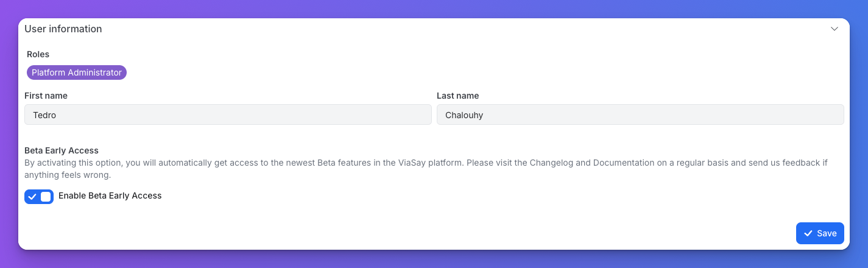Click the Beta Early Access heading

(62, 150)
